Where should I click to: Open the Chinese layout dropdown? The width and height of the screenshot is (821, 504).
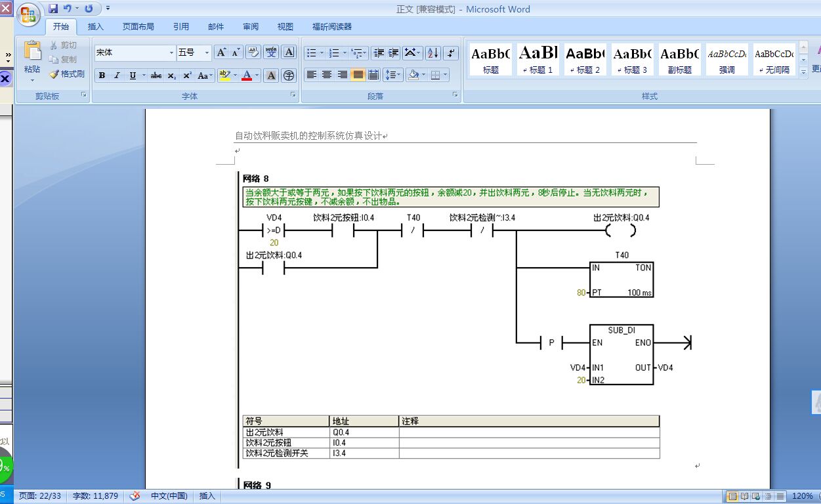click(x=413, y=52)
